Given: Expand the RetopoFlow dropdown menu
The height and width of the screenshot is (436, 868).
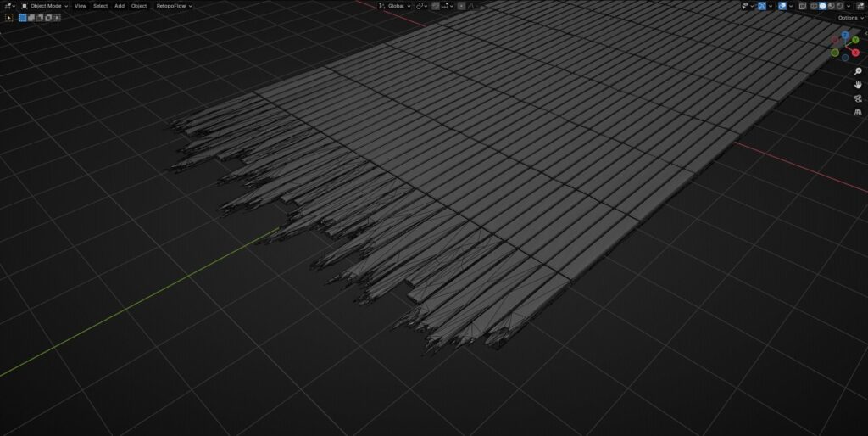Looking at the screenshot, I should 173,6.
